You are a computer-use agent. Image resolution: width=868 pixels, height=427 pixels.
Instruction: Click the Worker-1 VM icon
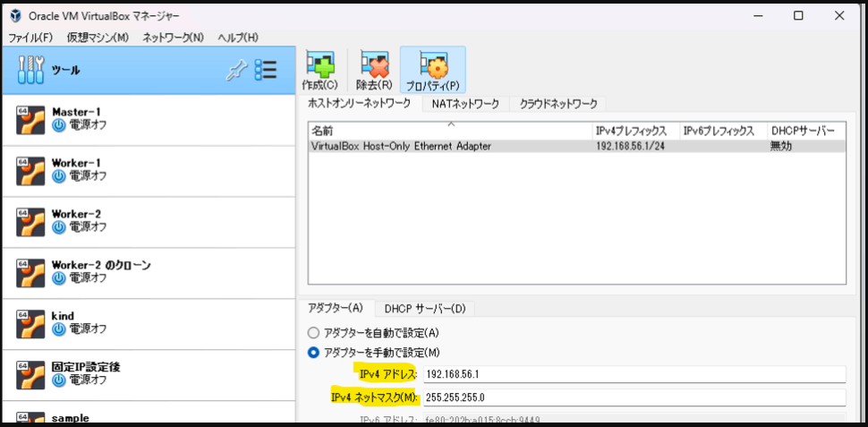click(30, 171)
